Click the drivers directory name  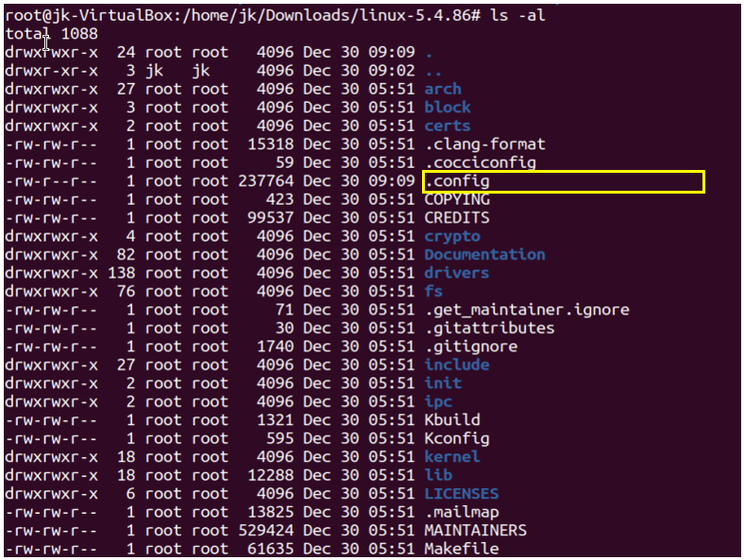pos(457,273)
